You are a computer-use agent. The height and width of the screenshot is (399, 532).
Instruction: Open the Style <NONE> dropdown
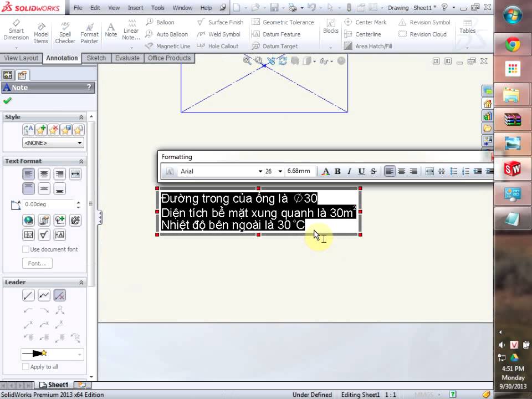53,143
